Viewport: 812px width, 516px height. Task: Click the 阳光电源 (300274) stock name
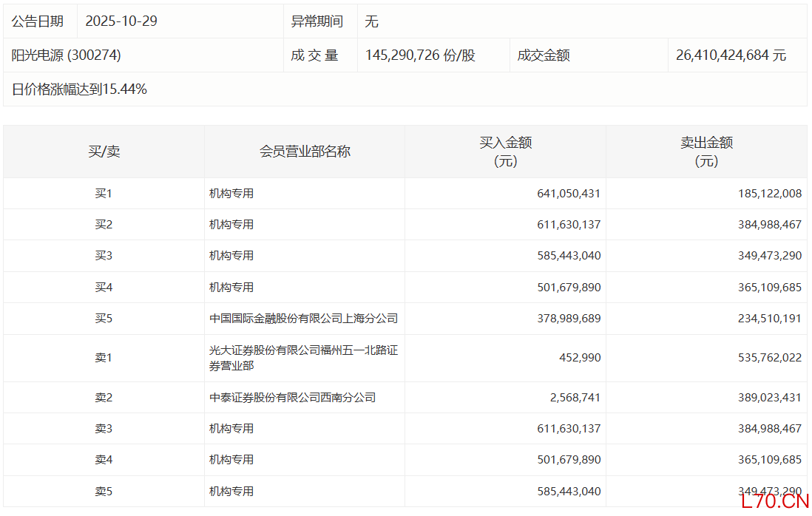pos(66,55)
